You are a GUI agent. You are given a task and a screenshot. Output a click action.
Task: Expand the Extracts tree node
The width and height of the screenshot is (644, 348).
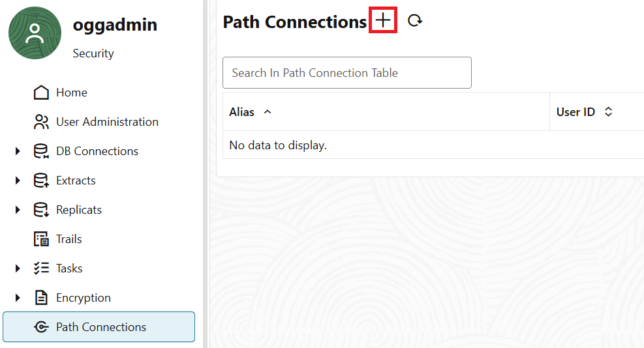(18, 181)
